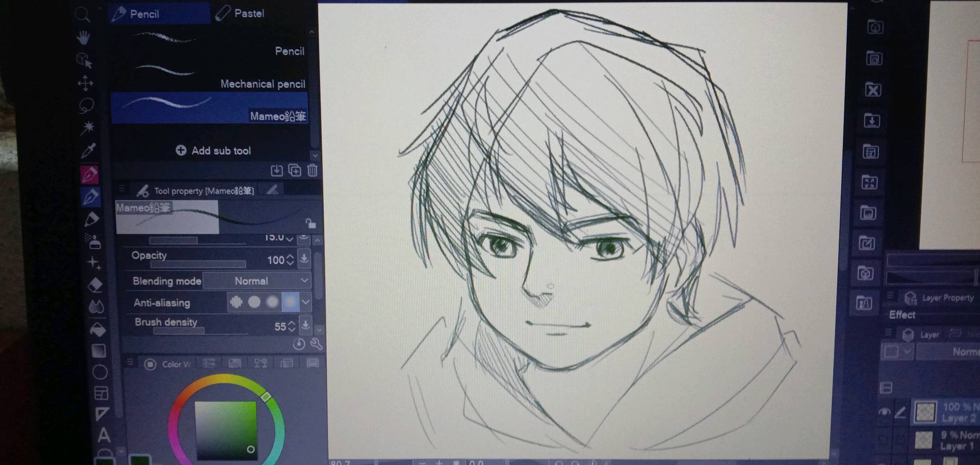Click the Brush density value stepper arrows
980x465 pixels.
292,326
